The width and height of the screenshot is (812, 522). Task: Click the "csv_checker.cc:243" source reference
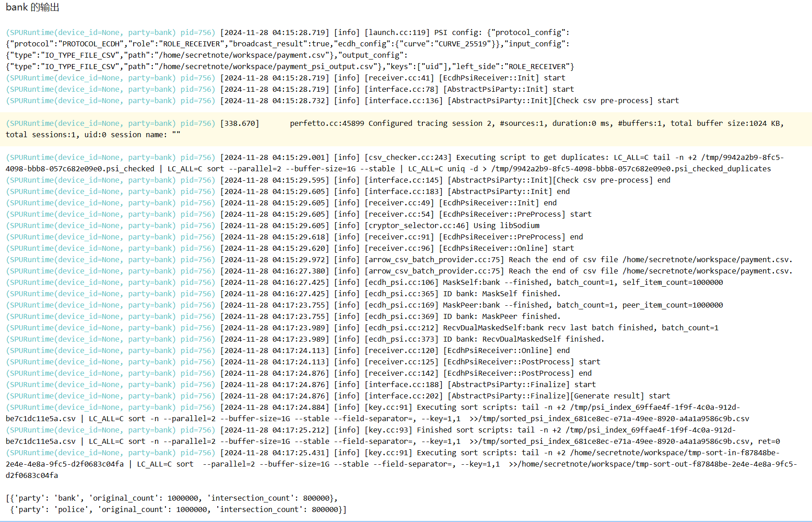(x=408, y=158)
